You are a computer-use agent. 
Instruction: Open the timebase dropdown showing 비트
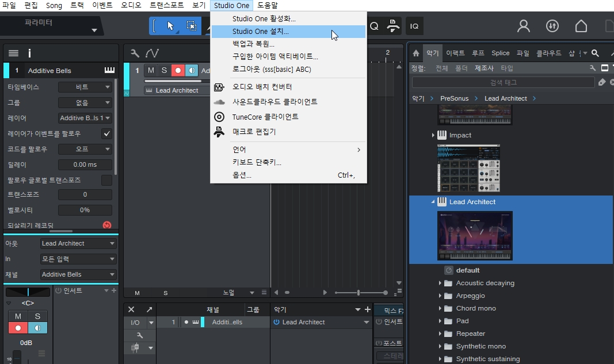pyautogui.click(x=85, y=87)
